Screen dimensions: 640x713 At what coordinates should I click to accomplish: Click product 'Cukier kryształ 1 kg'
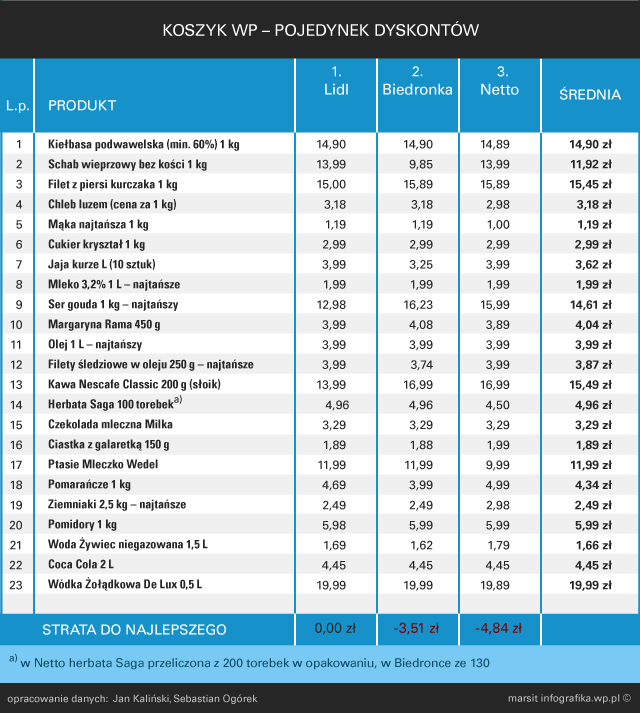96,244
